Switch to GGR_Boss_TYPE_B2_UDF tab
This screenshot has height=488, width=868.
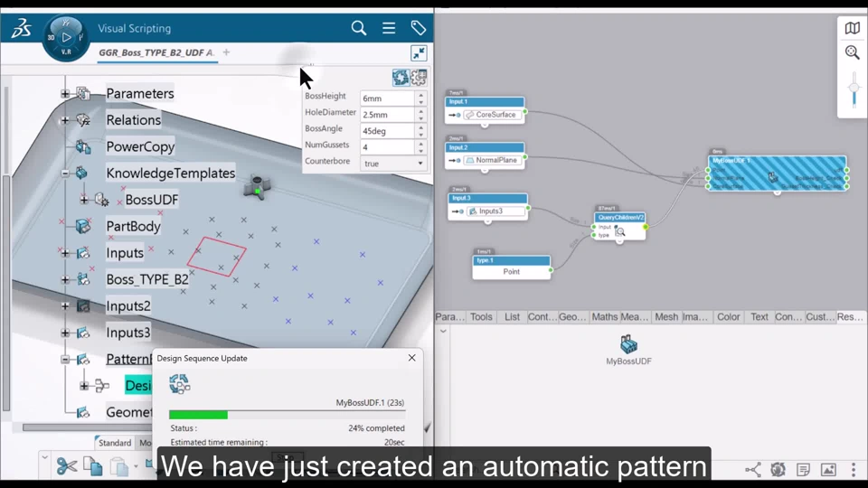coord(156,52)
